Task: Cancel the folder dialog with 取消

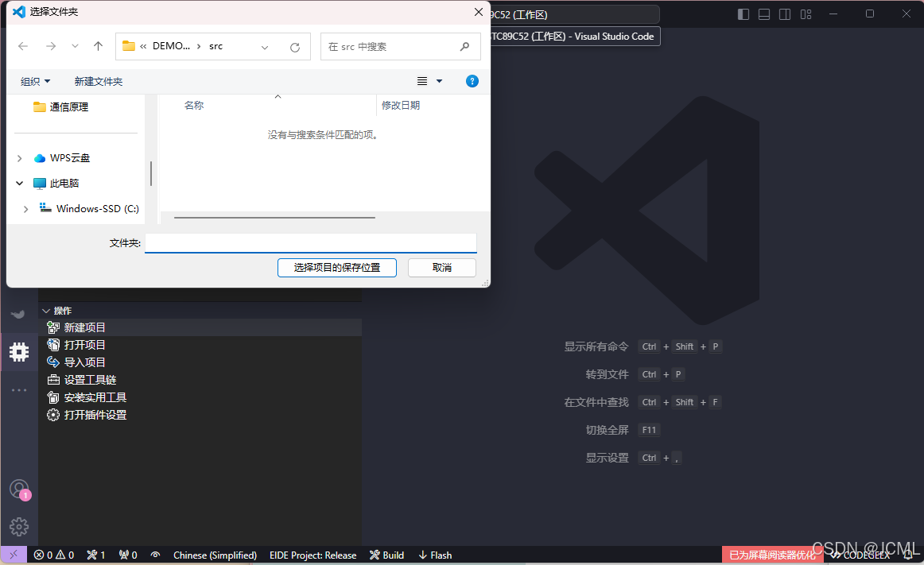Action: pyautogui.click(x=442, y=268)
